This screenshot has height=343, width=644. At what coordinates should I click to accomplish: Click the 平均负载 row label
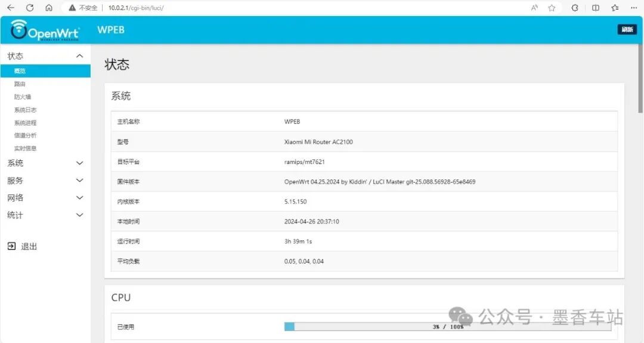(128, 261)
